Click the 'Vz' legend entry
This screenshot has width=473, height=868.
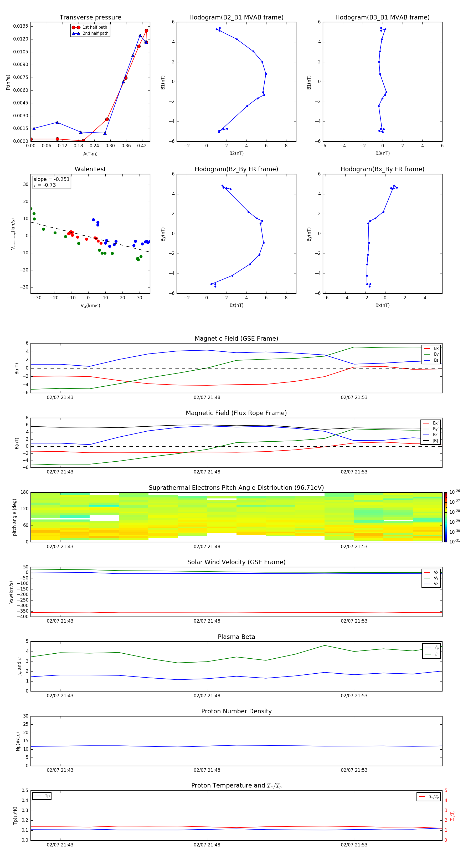[431, 584]
